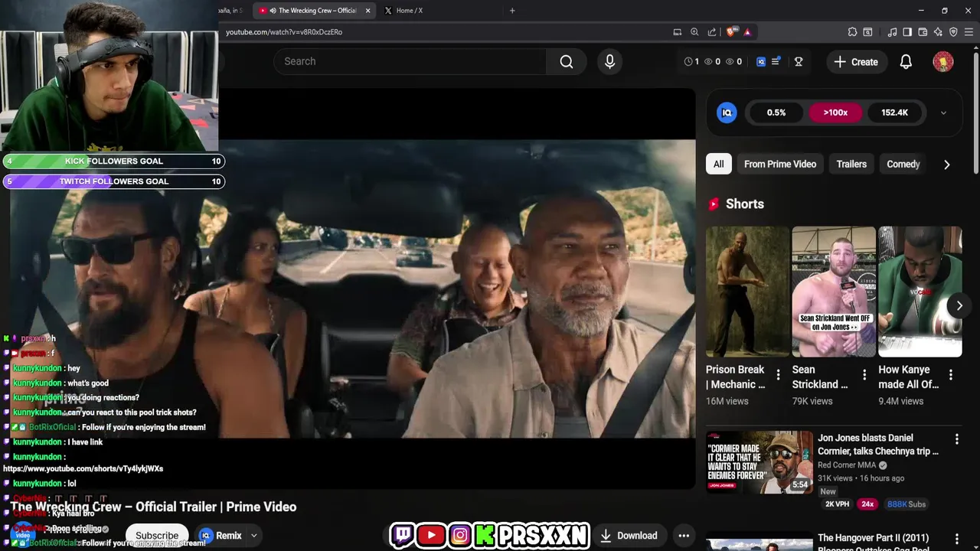This screenshot has height=551, width=980.
Task: Toggle the browser sidebar panel icon
Action: pyautogui.click(x=907, y=32)
